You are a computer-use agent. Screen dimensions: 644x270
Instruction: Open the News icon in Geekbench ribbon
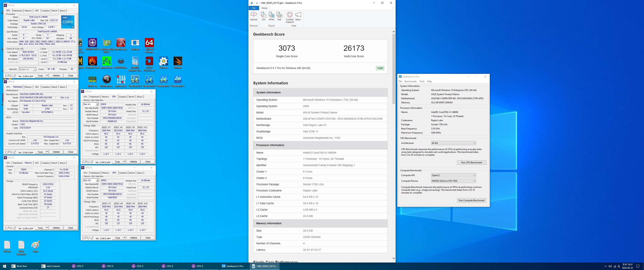click(x=298, y=16)
